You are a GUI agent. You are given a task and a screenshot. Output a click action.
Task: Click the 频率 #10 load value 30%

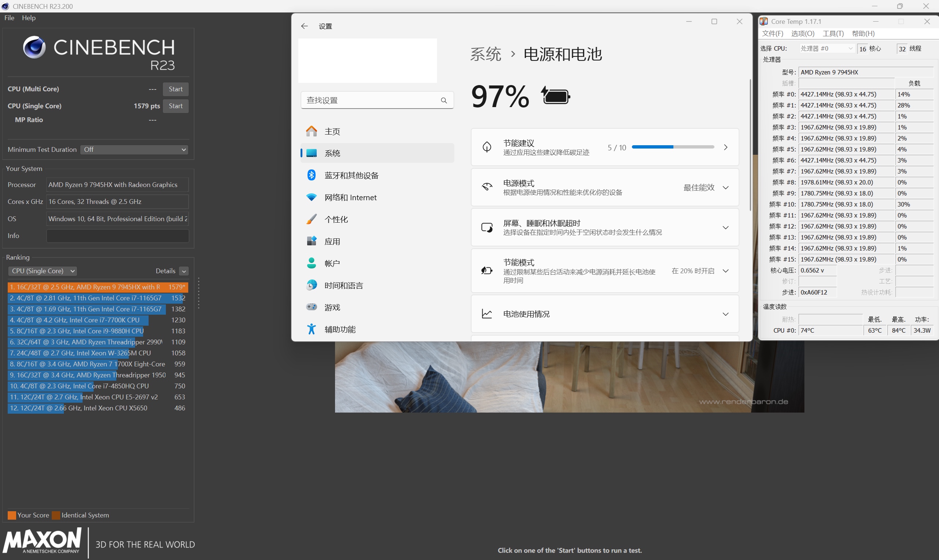(x=914, y=204)
